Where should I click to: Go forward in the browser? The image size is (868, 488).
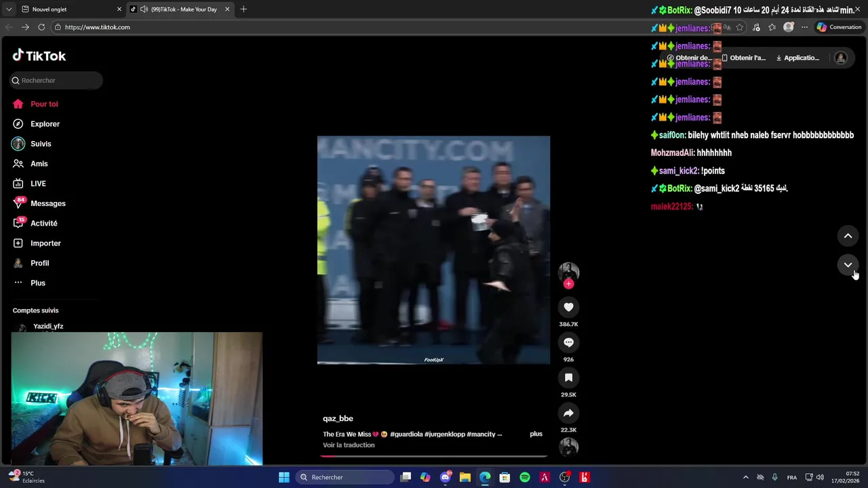(x=25, y=27)
